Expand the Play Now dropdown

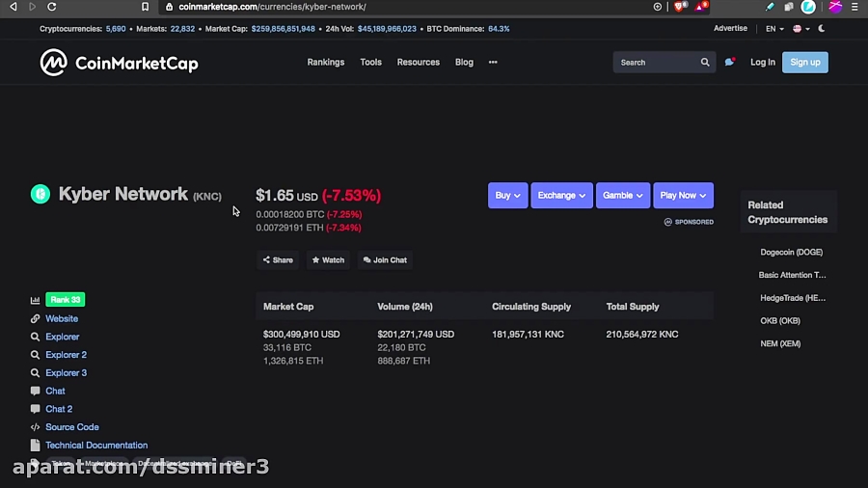pos(683,196)
